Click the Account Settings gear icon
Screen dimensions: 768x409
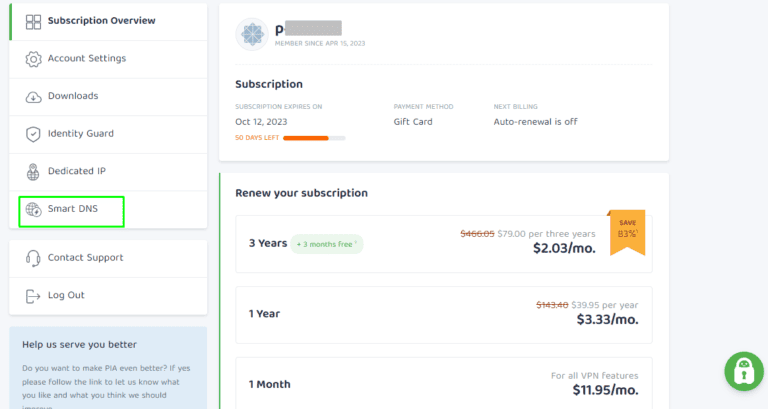point(33,59)
